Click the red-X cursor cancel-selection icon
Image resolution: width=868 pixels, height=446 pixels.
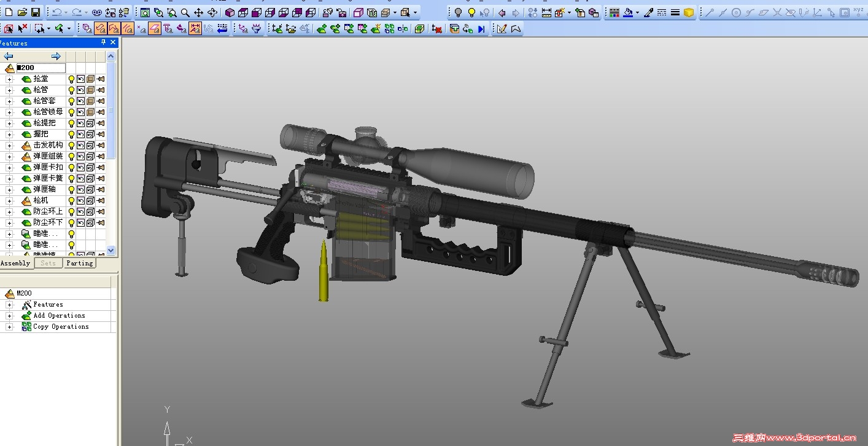[22, 28]
